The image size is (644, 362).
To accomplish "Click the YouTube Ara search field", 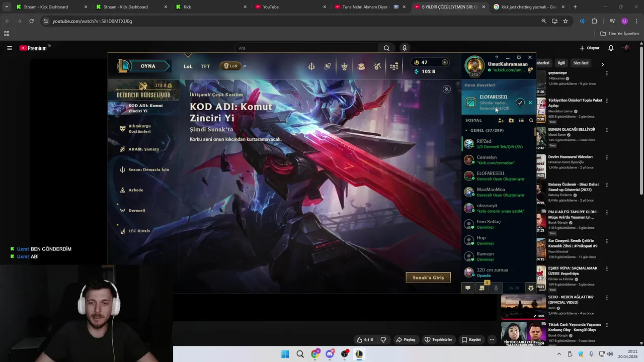I will pyautogui.click(x=305, y=48).
